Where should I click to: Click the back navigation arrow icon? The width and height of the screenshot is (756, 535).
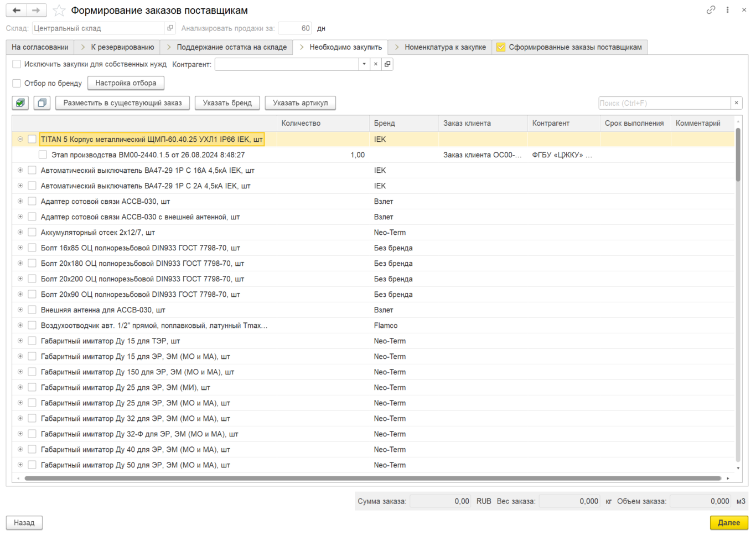pyautogui.click(x=17, y=11)
